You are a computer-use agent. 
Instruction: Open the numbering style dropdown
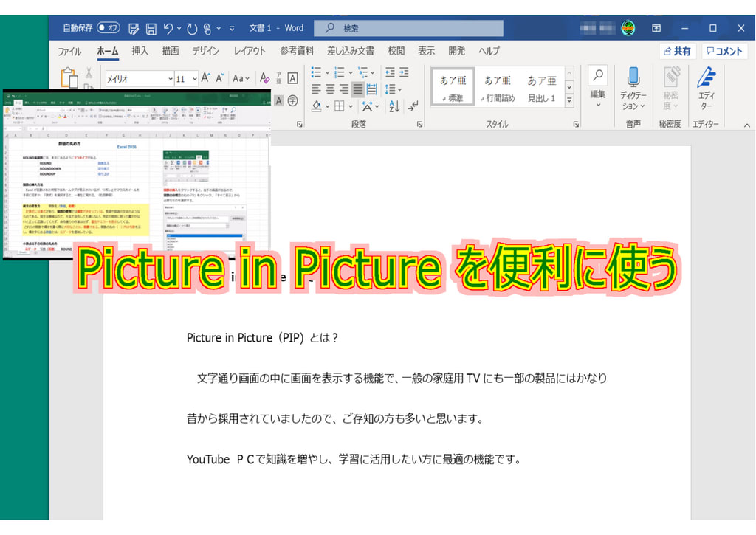tap(351, 73)
